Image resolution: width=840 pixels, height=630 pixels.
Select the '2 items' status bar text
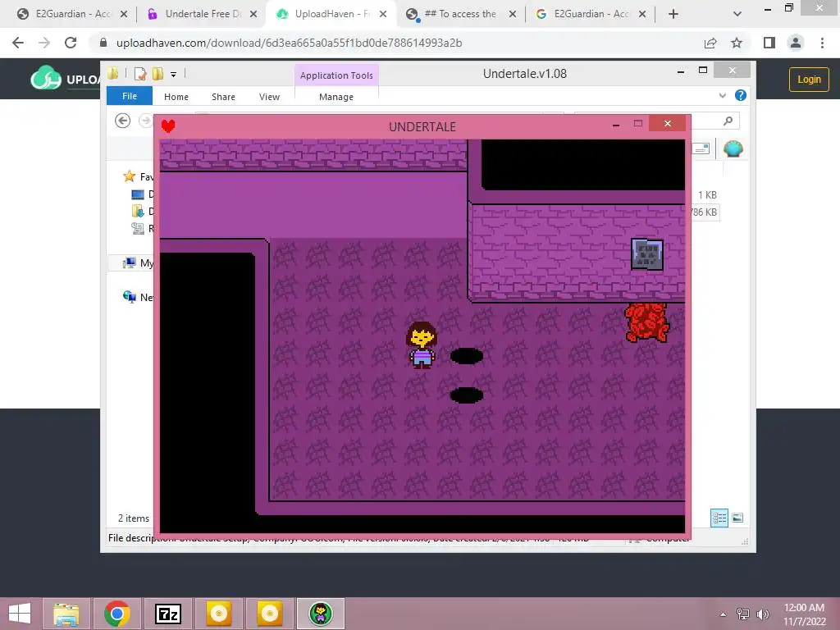tap(134, 518)
